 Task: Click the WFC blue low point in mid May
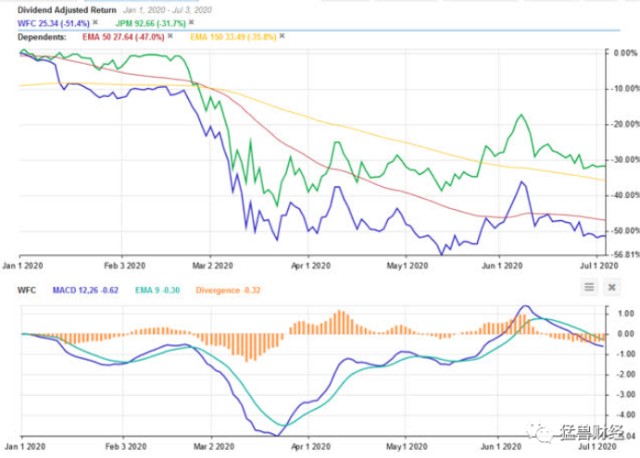coord(441,254)
